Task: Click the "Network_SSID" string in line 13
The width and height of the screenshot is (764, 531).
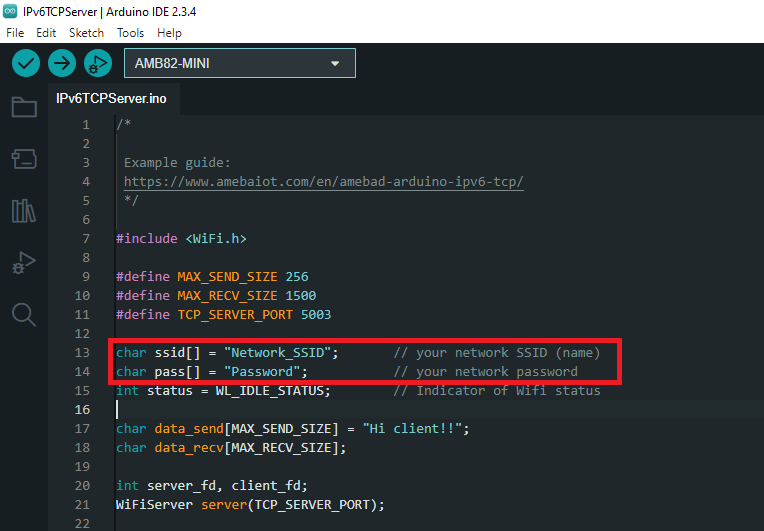Action: pyautogui.click(x=281, y=353)
